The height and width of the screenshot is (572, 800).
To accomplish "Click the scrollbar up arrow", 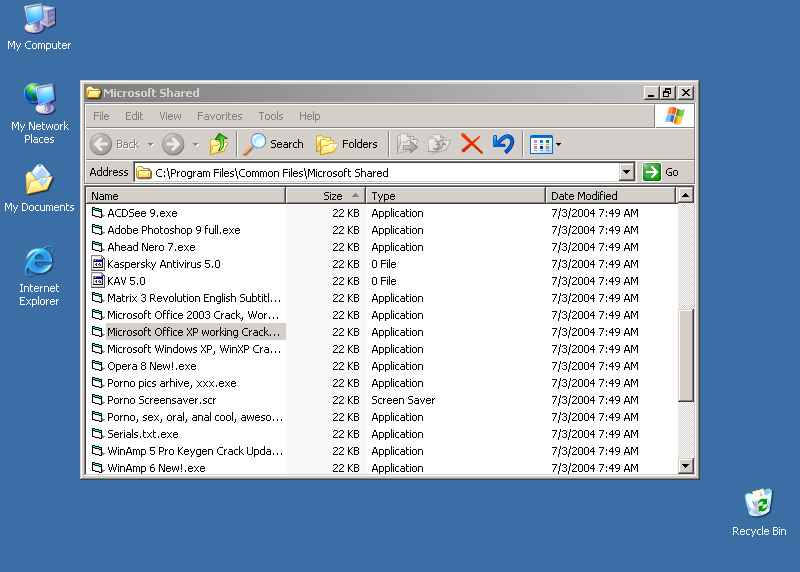I will coord(685,195).
